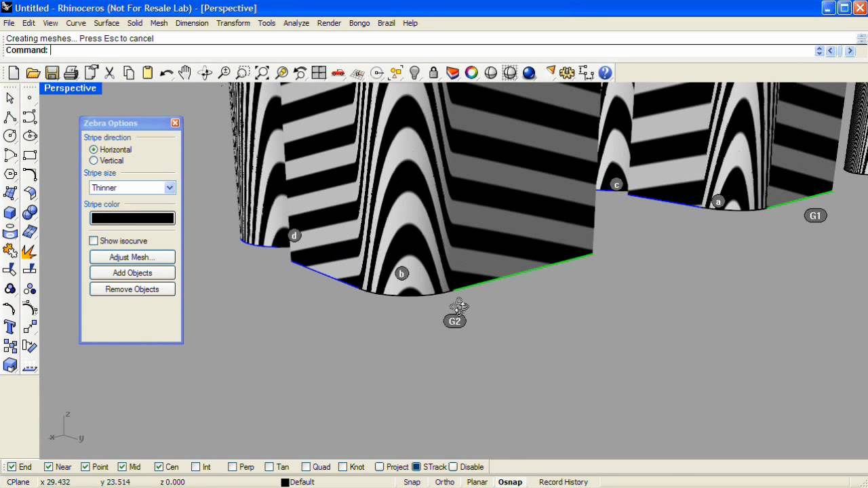Click the Add Objects button
Image resolution: width=868 pixels, height=488 pixels.
[x=132, y=273]
